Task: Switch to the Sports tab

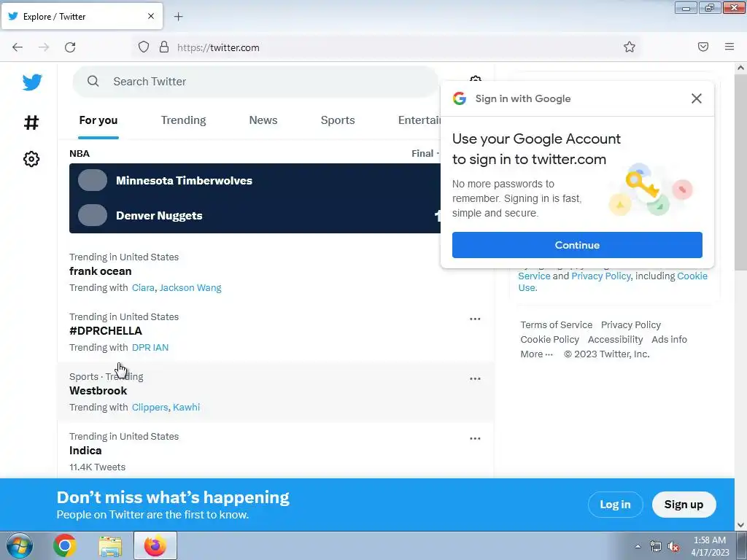Action: [338, 120]
